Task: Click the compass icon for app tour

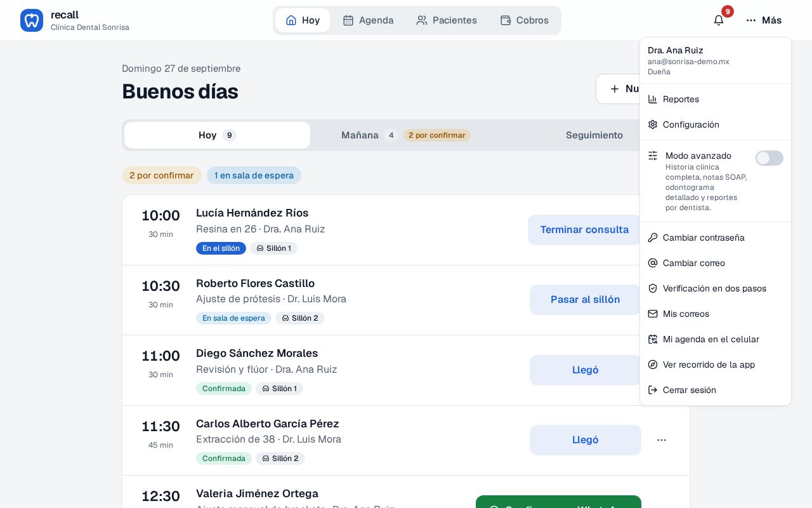Action: pyautogui.click(x=653, y=364)
